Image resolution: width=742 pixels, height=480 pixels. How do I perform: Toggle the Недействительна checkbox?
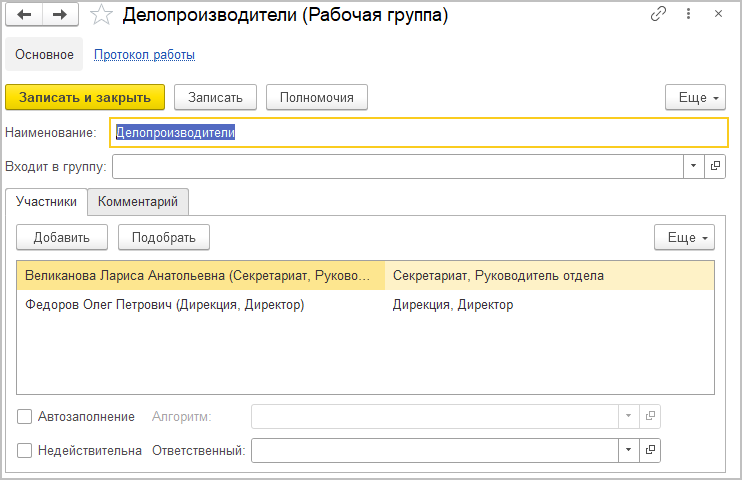(25, 451)
